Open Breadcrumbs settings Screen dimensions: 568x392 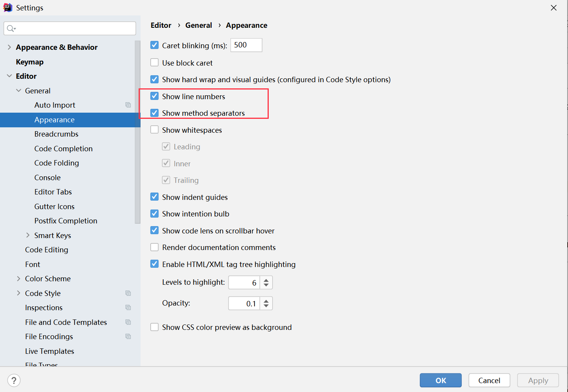(56, 134)
